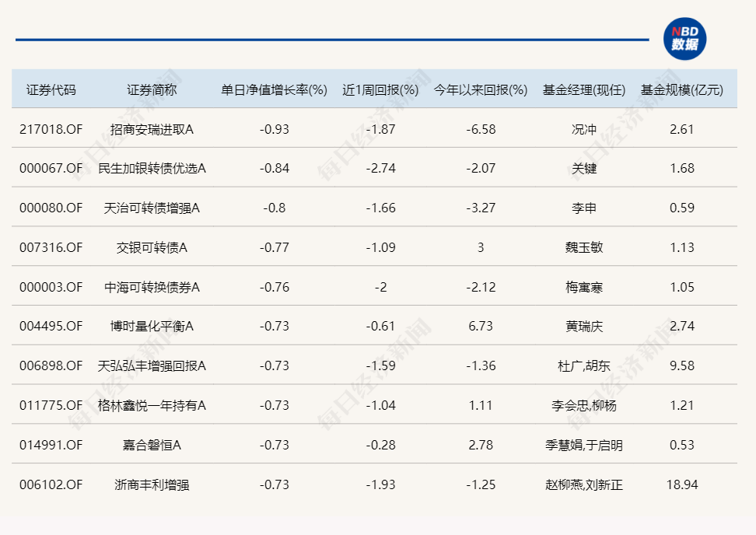Click fund size 0.53
The width and height of the screenshot is (756, 535).
coord(682,444)
